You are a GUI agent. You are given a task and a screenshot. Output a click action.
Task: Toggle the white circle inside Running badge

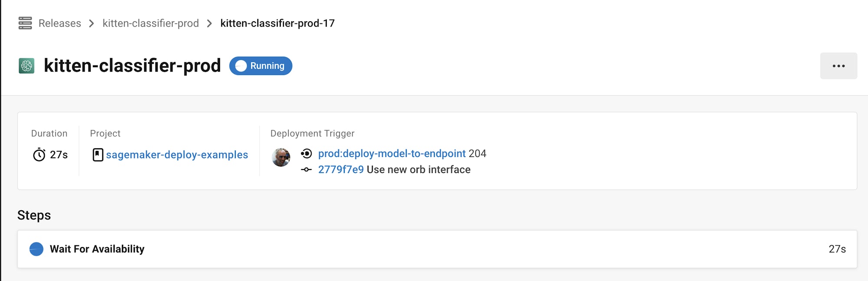coord(241,66)
